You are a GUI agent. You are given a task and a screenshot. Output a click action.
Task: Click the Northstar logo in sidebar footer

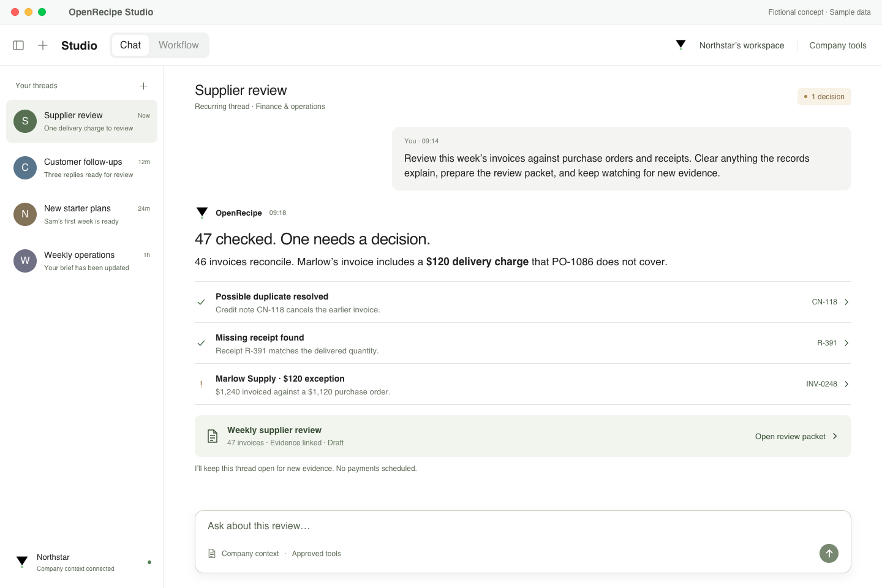tap(22, 562)
